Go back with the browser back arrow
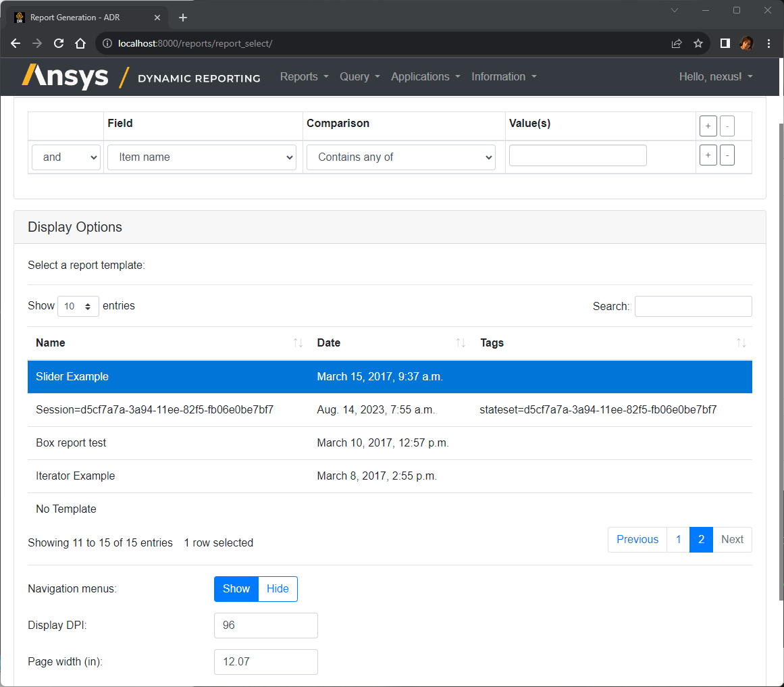Image resolution: width=784 pixels, height=687 pixels. pos(16,43)
